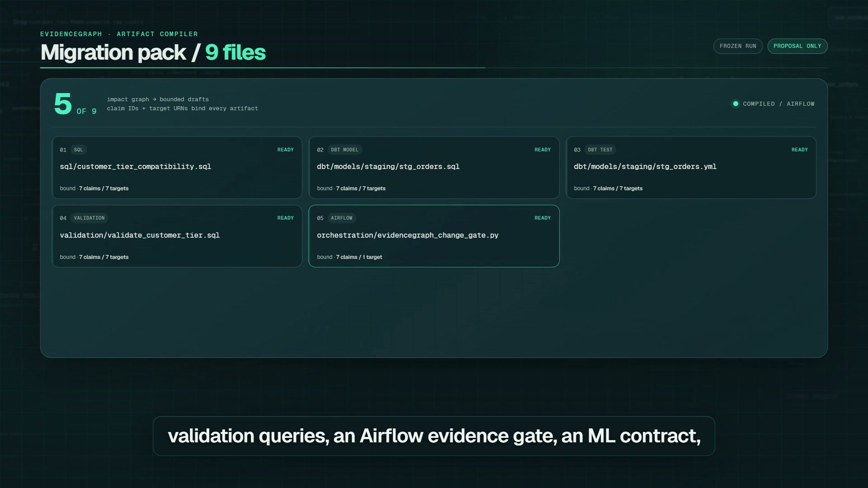Screen dimensions: 868x488
Task: Select the AIRFLOW tag badge
Action: click(341, 218)
